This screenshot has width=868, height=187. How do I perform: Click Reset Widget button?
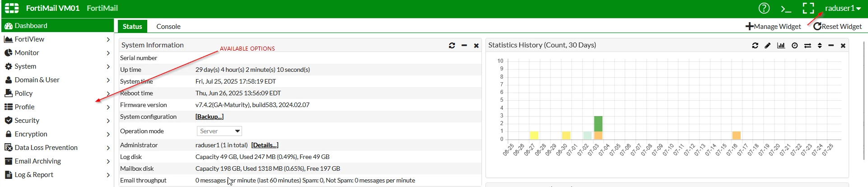(838, 26)
